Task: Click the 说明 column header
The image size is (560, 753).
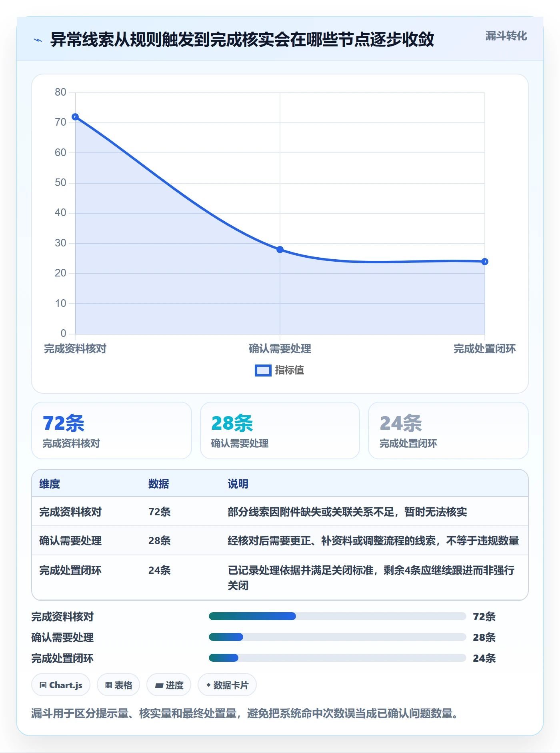Action: 238,484
